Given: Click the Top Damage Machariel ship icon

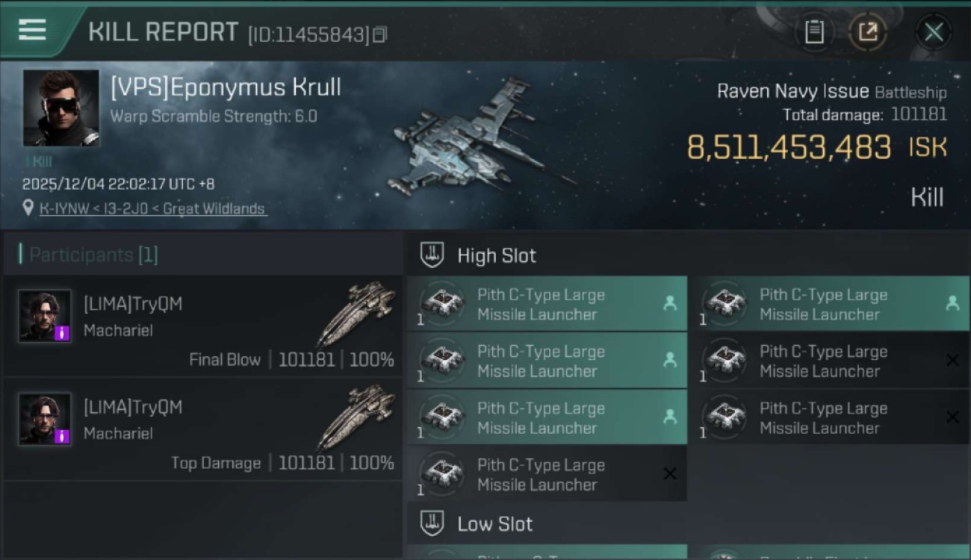Looking at the screenshot, I should tap(356, 419).
